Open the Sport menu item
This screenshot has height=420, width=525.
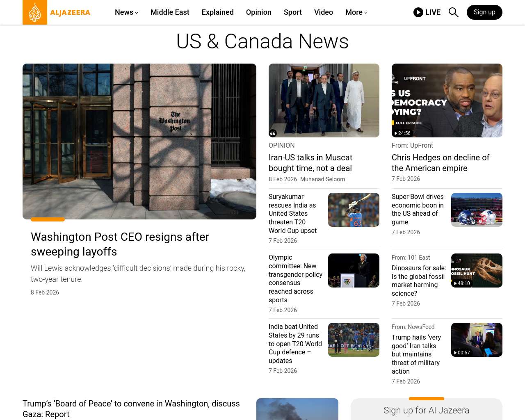coord(292,12)
